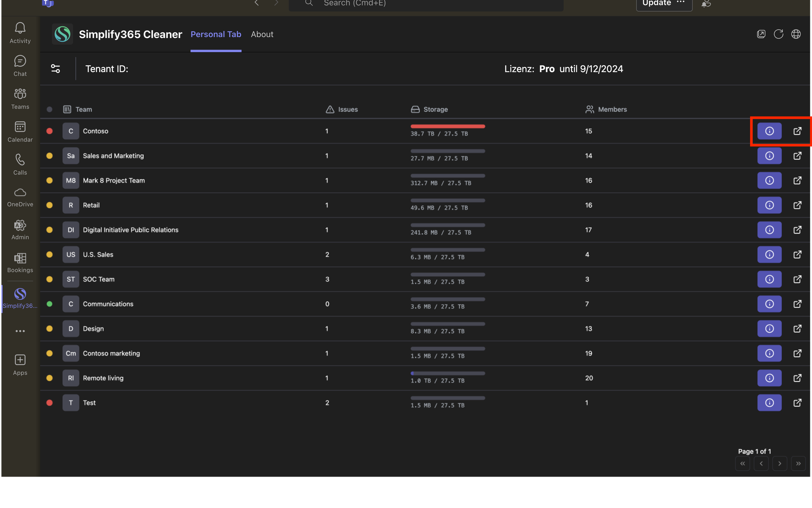Open info details for Design team

[x=769, y=329]
